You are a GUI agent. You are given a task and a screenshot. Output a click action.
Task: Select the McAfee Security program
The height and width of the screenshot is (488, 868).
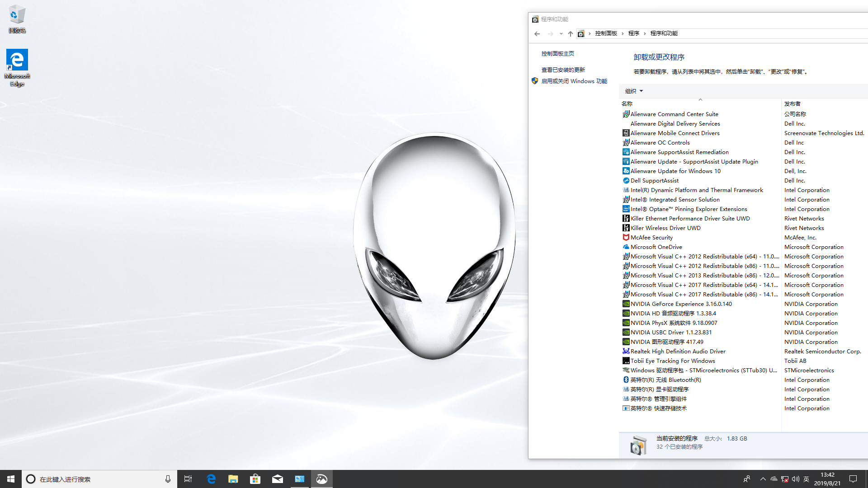click(x=651, y=237)
